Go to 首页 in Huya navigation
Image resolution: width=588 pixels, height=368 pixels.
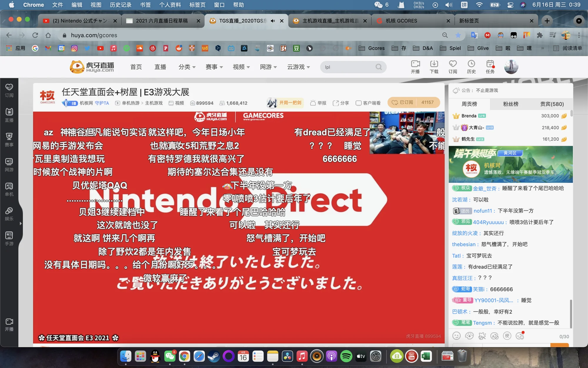tap(136, 67)
